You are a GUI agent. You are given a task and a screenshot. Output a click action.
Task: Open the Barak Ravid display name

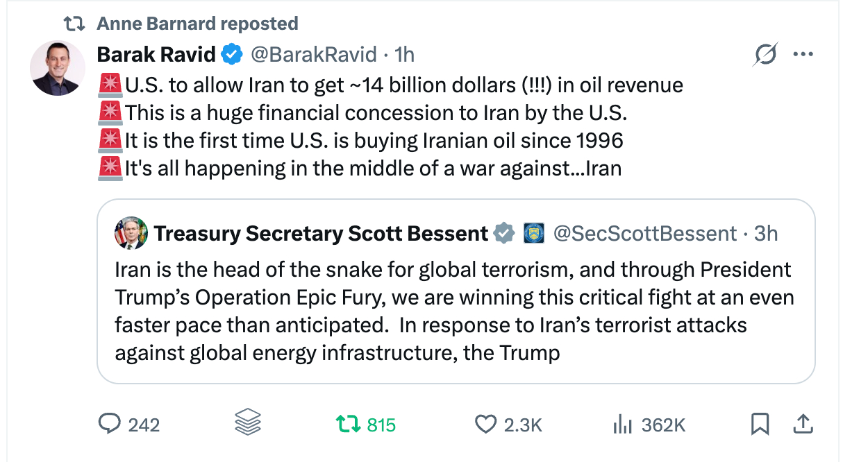pos(156,53)
